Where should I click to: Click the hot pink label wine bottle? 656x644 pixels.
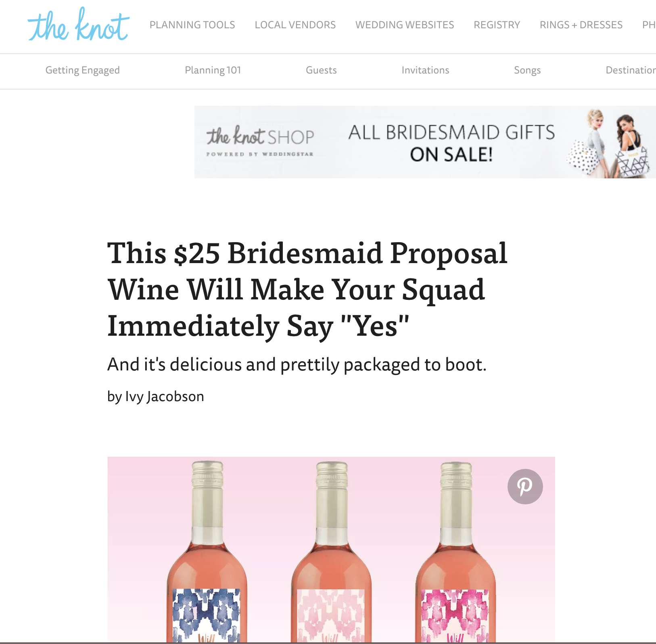[455, 552]
